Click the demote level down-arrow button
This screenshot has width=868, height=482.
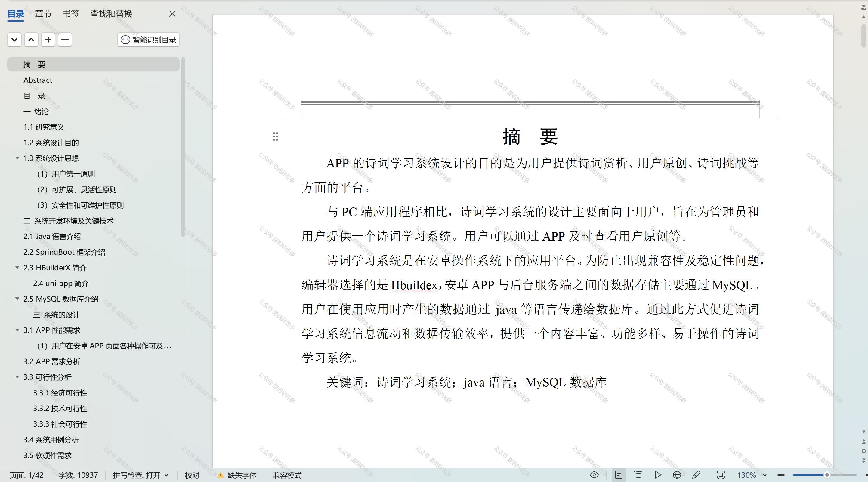tap(14, 40)
